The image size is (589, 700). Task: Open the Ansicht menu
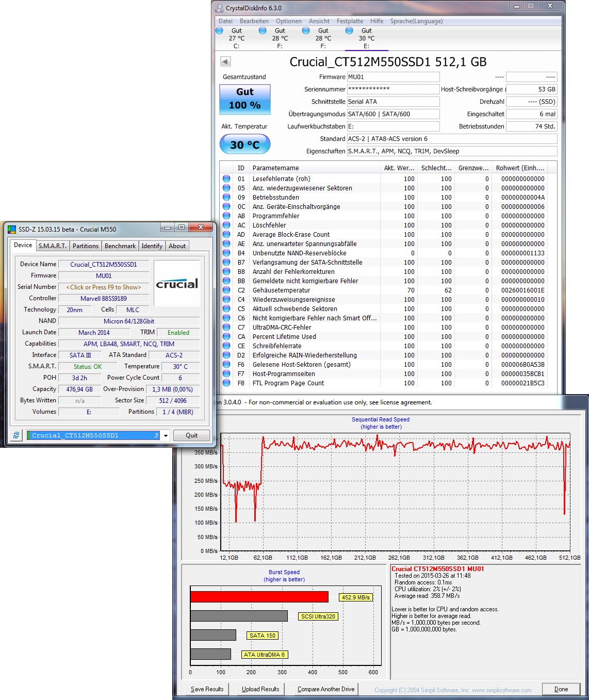tap(319, 21)
